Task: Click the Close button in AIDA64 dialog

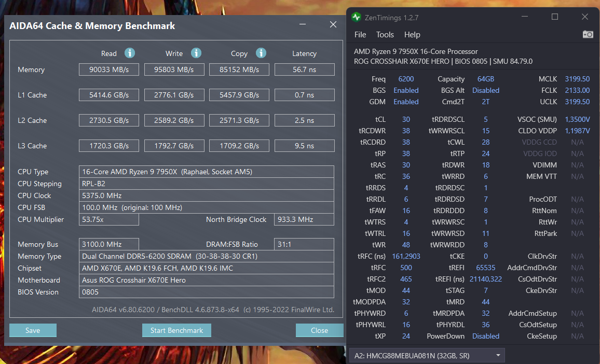Action: tap(319, 330)
